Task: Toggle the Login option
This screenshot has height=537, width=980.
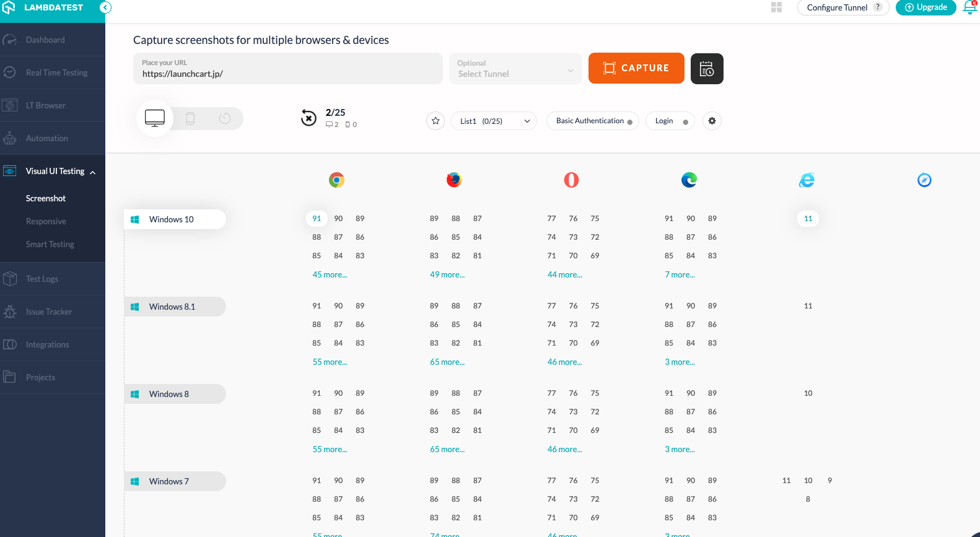Action: (x=670, y=121)
